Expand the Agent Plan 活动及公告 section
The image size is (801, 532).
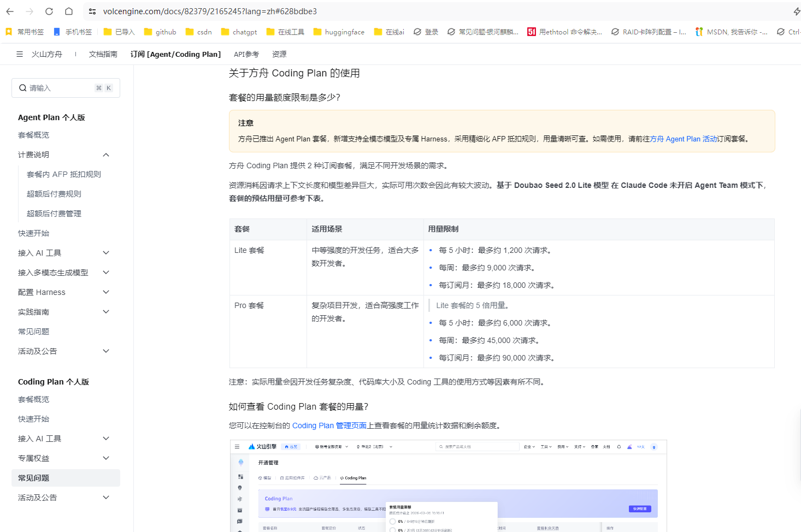click(x=106, y=351)
